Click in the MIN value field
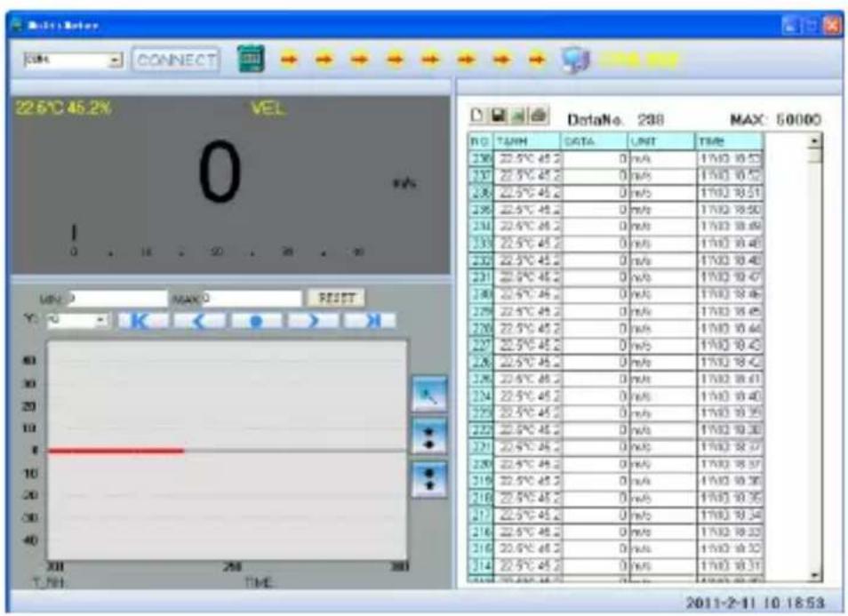The height and width of the screenshot is (616, 848). click(117, 298)
